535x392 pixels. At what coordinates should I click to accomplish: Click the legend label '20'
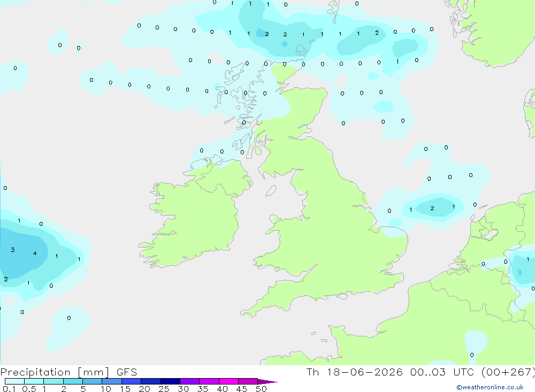click(x=144, y=389)
